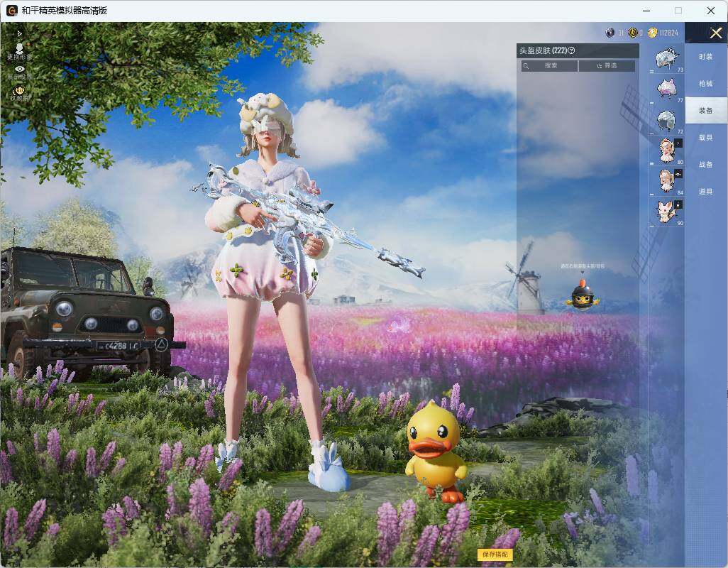The height and width of the screenshot is (568, 728).
Task: Click the 保存搭配 save outfit button
Action: click(495, 554)
